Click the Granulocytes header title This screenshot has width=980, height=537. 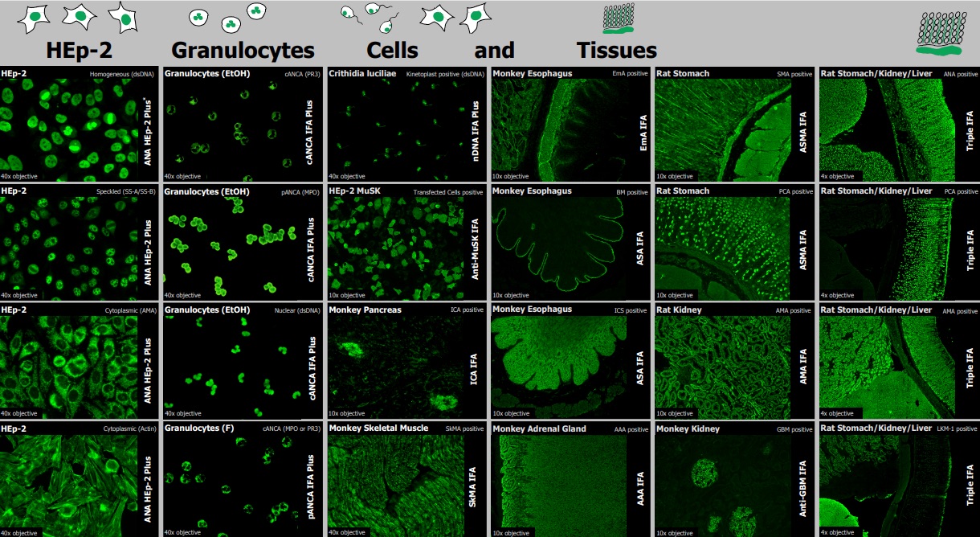(x=243, y=50)
